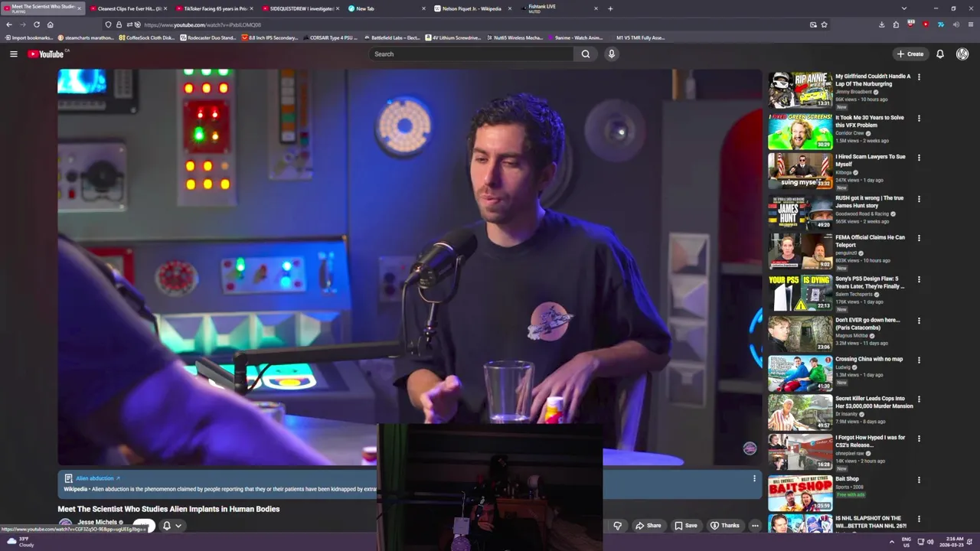This screenshot has height=551, width=980.
Task: Start voice search with the microphone
Action: 611,54
